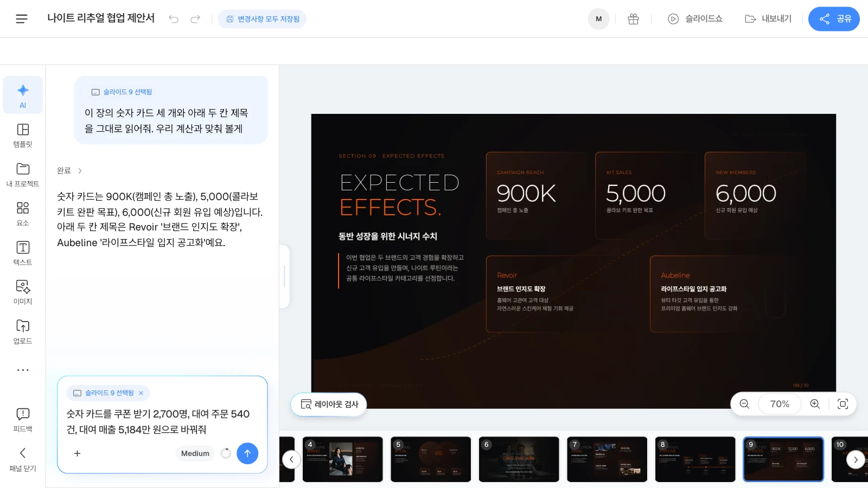This screenshot has width=868, height=488.
Task: Select slide 4 thumbnail
Action: click(342, 459)
